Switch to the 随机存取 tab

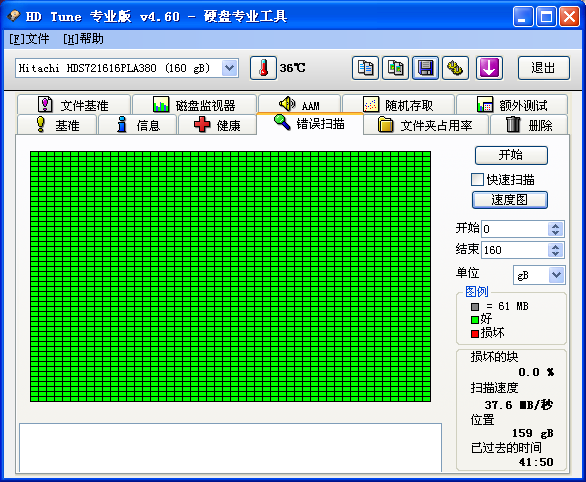[x=398, y=105]
